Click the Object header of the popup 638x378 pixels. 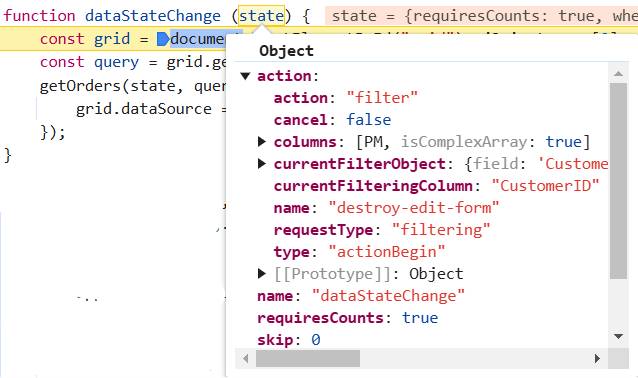tap(286, 51)
